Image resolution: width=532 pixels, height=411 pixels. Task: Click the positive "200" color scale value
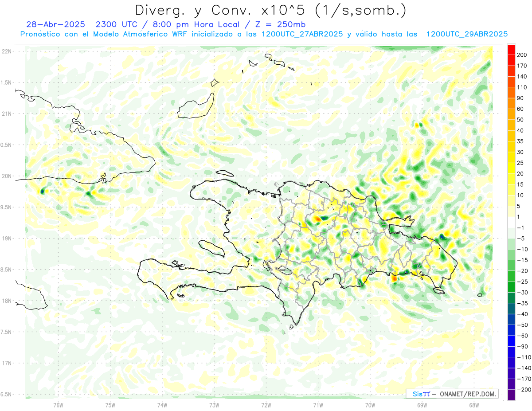click(522, 55)
